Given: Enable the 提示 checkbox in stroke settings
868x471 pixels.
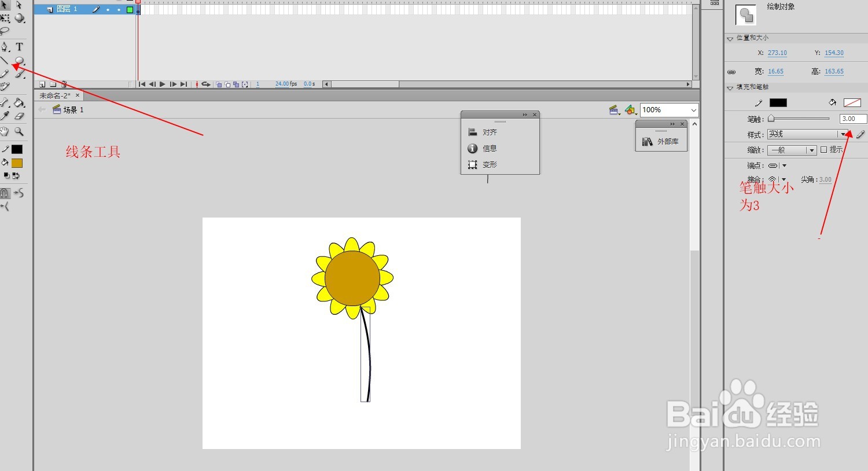Looking at the screenshot, I should click(x=824, y=149).
